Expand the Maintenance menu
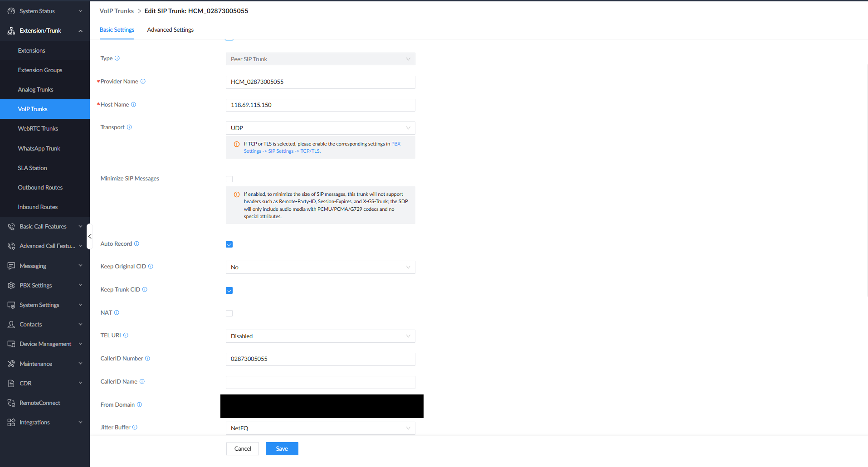The image size is (868, 467). 45,364
